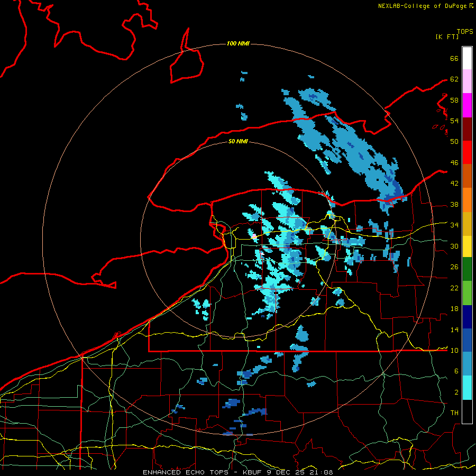Screen dimensions: 476x476
Task: Select the orange 38-42 kft legend swatch
Action: tap(467, 200)
